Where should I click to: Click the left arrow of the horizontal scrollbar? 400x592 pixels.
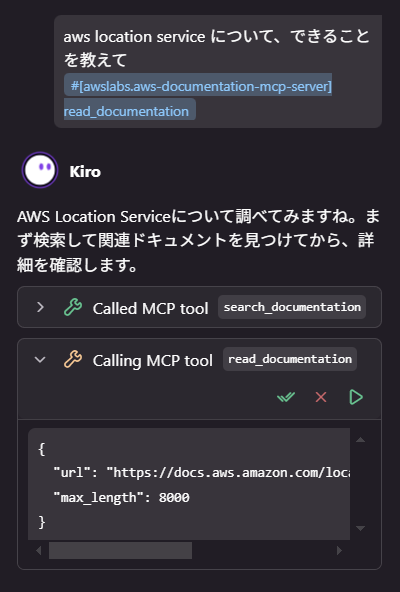pyautogui.click(x=39, y=550)
